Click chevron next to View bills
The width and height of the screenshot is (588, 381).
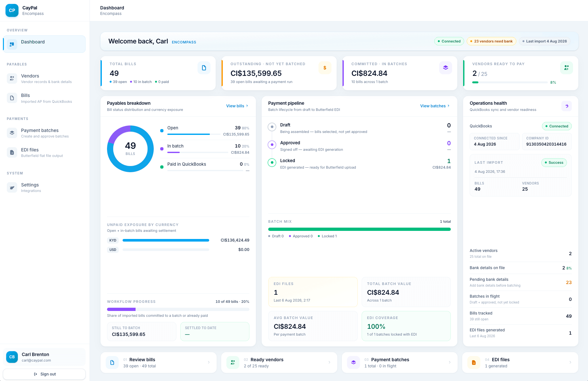[x=247, y=106]
